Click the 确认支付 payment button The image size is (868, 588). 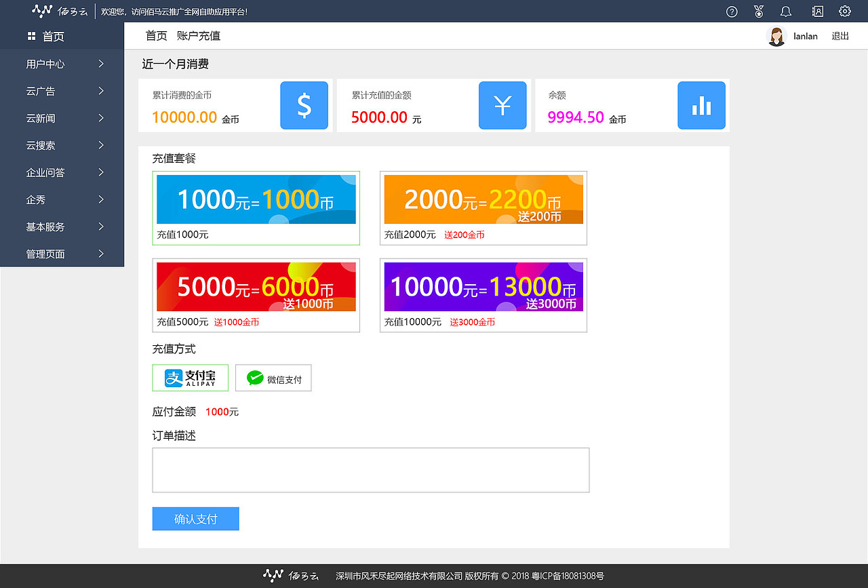(195, 518)
